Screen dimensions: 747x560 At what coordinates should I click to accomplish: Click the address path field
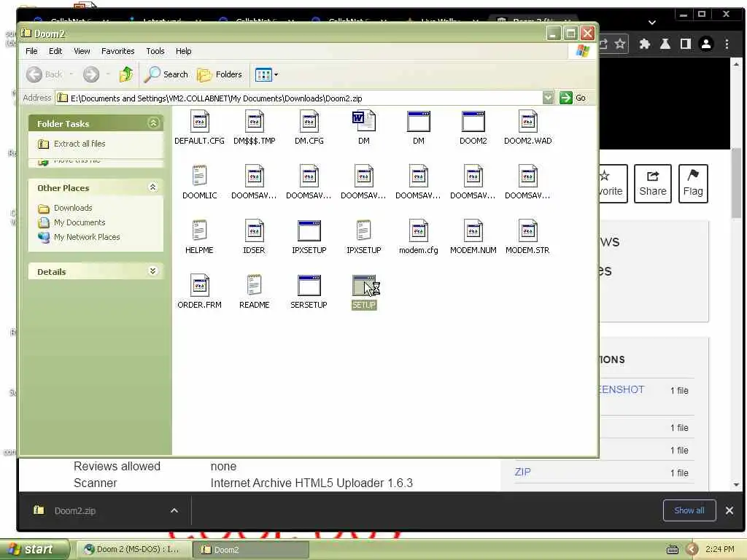(x=299, y=98)
